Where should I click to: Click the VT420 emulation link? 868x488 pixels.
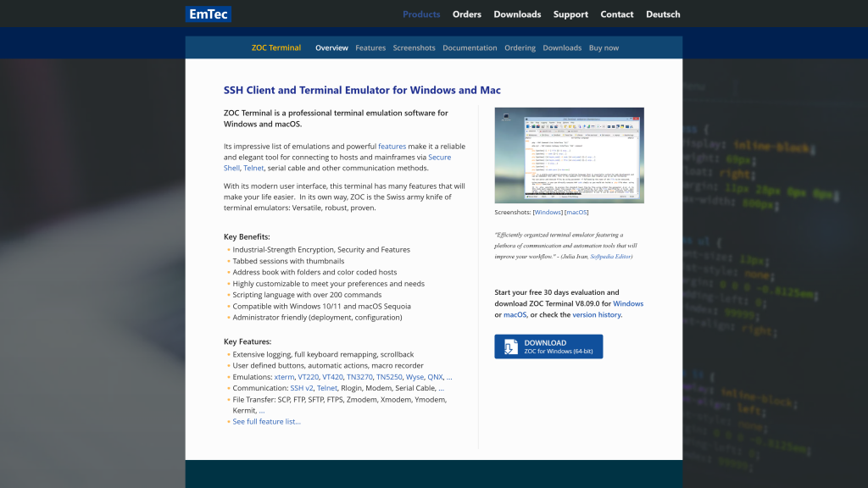point(332,377)
